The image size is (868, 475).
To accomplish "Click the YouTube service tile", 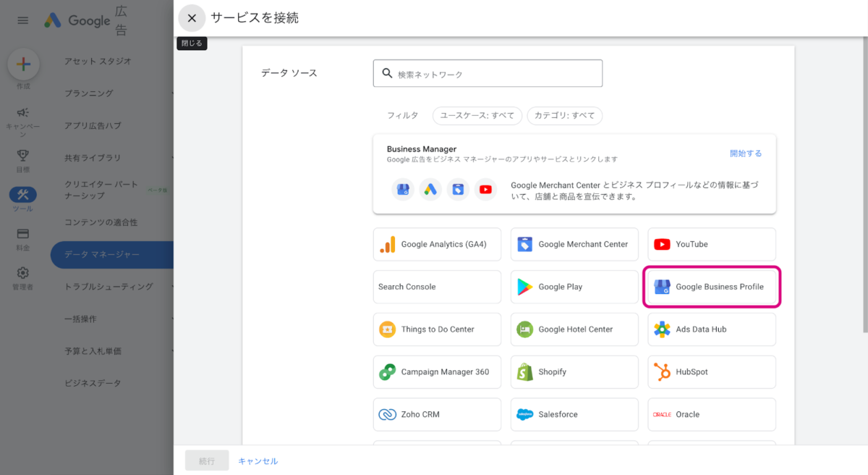I will click(x=712, y=245).
